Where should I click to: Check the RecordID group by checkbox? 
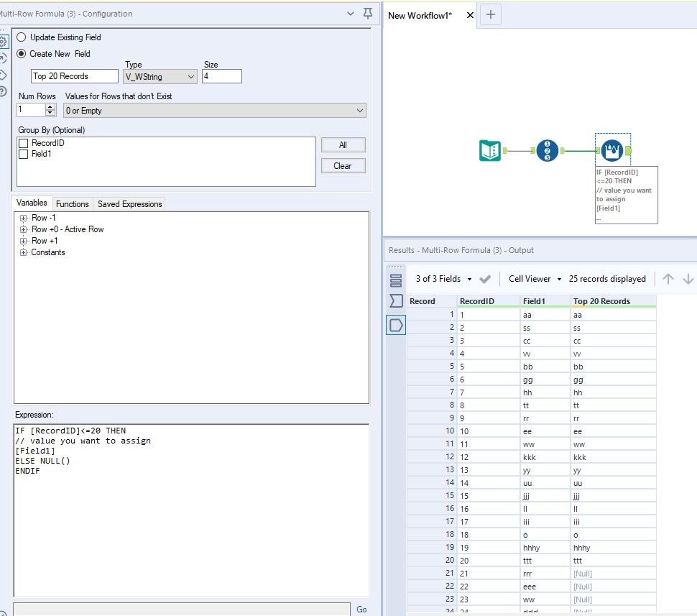coord(24,144)
